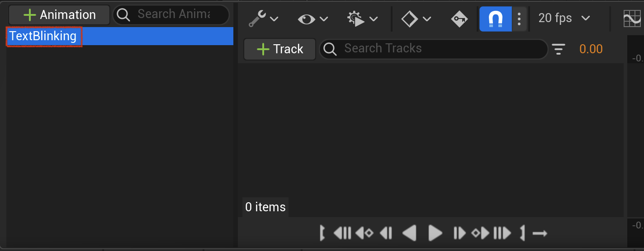Open the curve editor icon
The width and height of the screenshot is (644, 251).
(633, 19)
